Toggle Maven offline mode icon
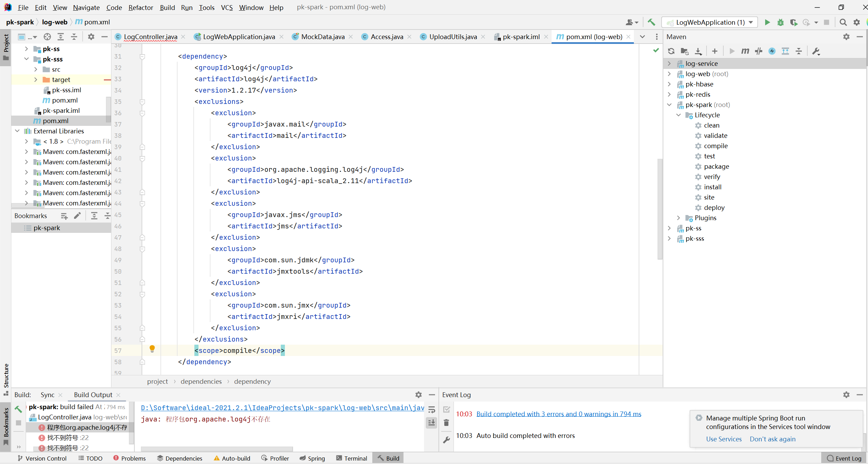Viewport: 868px width, 464px height. (x=758, y=51)
